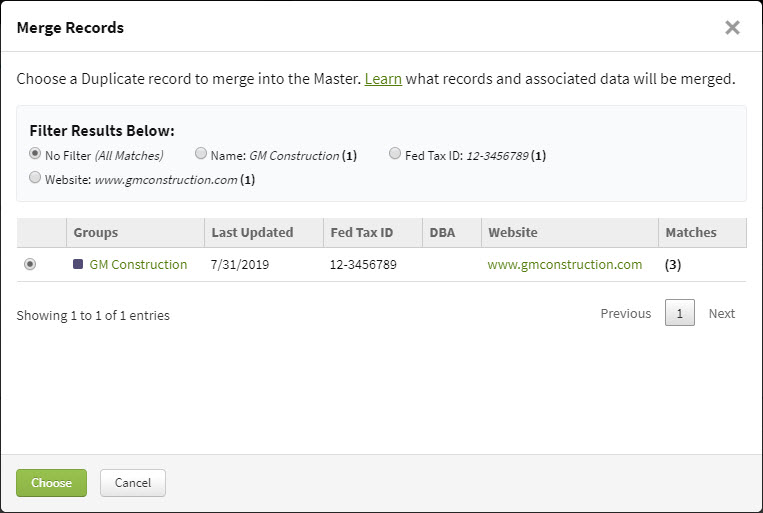Sort by the Matches column header
The image size is (763, 513).
point(702,233)
